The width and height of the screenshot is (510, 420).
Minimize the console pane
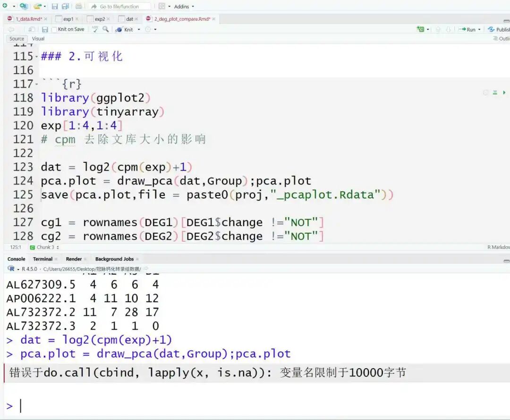tap(506, 261)
